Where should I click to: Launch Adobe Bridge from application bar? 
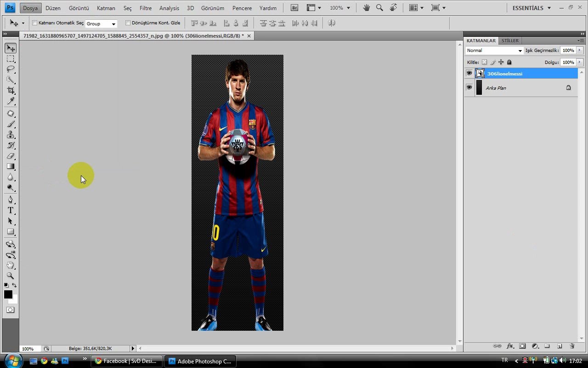click(294, 8)
